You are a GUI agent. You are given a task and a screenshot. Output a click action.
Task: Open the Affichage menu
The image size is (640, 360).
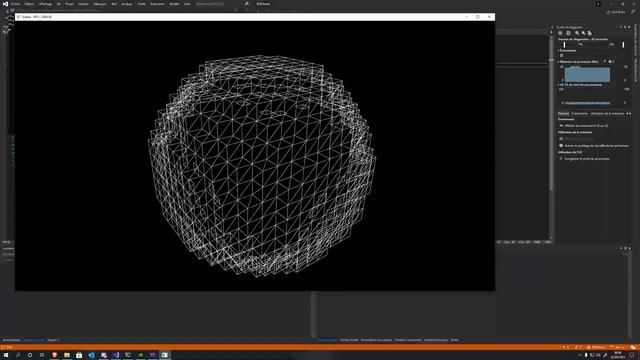pos(45,4)
